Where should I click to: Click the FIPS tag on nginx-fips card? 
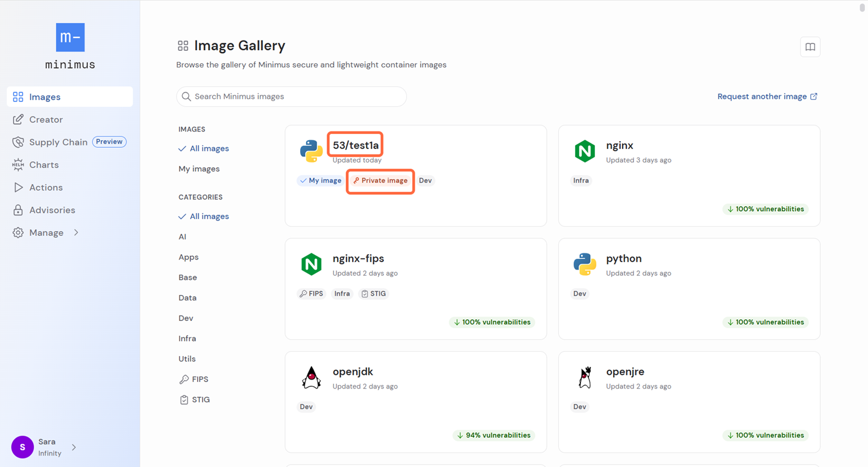(312, 294)
